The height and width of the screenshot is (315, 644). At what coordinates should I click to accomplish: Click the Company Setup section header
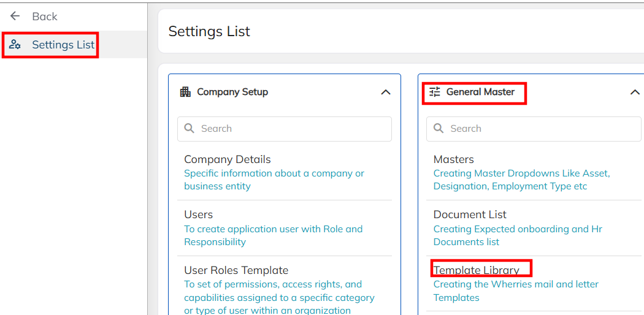232,92
